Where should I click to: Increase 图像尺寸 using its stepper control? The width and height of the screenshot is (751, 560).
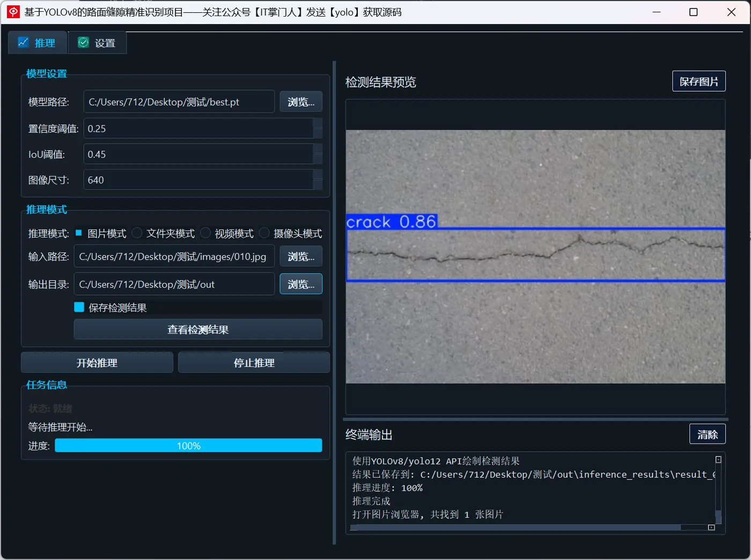pyautogui.click(x=319, y=175)
